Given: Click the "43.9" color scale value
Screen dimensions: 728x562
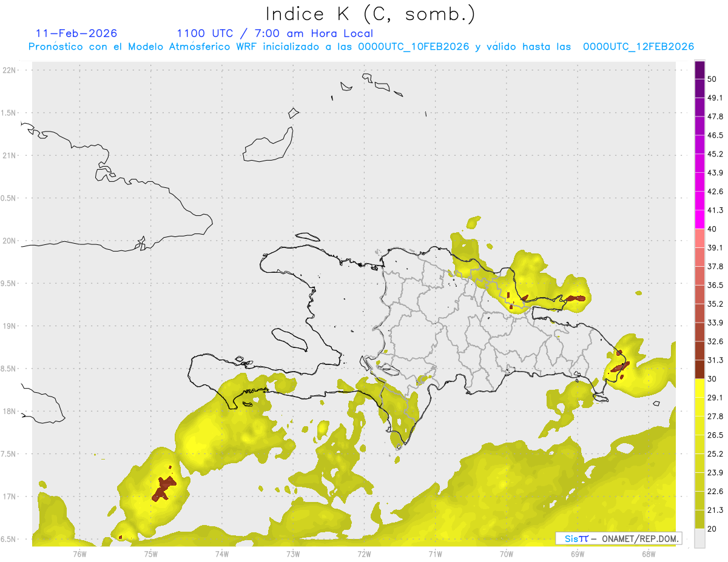Looking at the screenshot, I should click(x=715, y=173).
